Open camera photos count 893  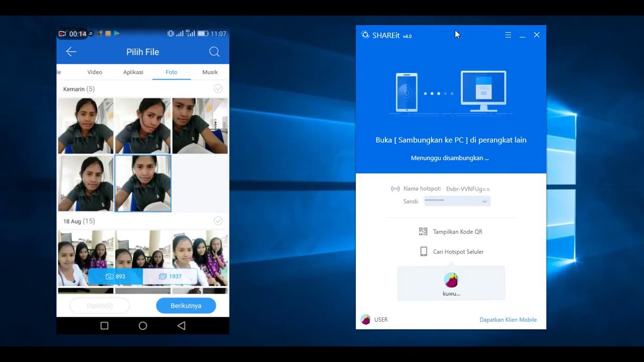(x=115, y=277)
